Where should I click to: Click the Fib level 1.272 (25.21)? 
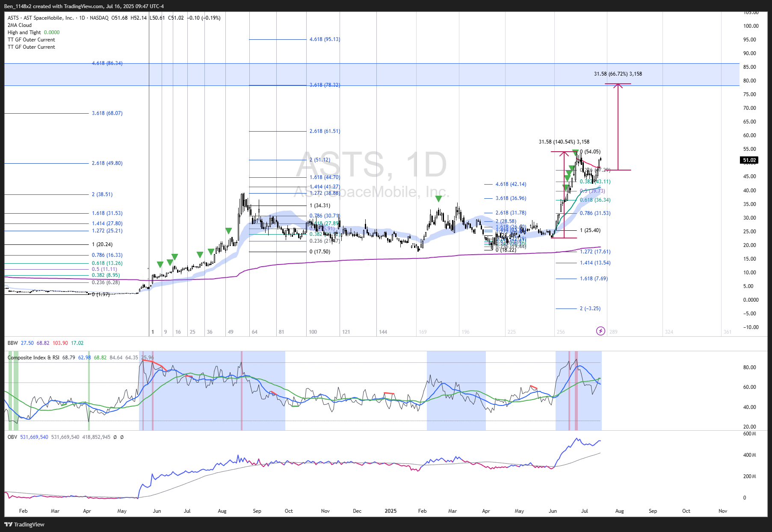107,231
